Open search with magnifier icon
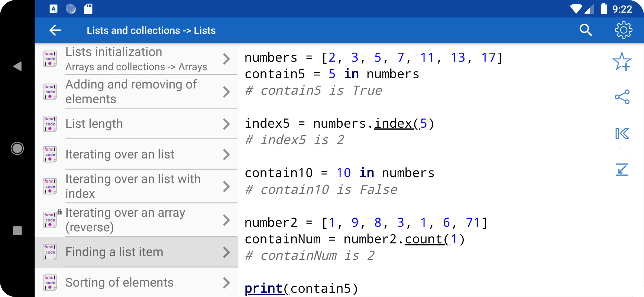 (x=586, y=30)
